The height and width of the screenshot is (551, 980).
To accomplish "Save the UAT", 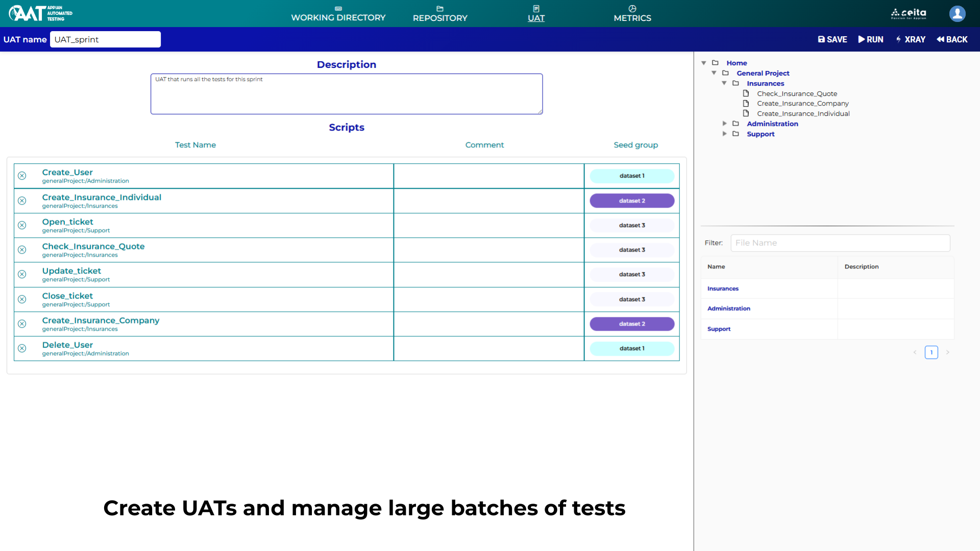I will click(x=832, y=39).
